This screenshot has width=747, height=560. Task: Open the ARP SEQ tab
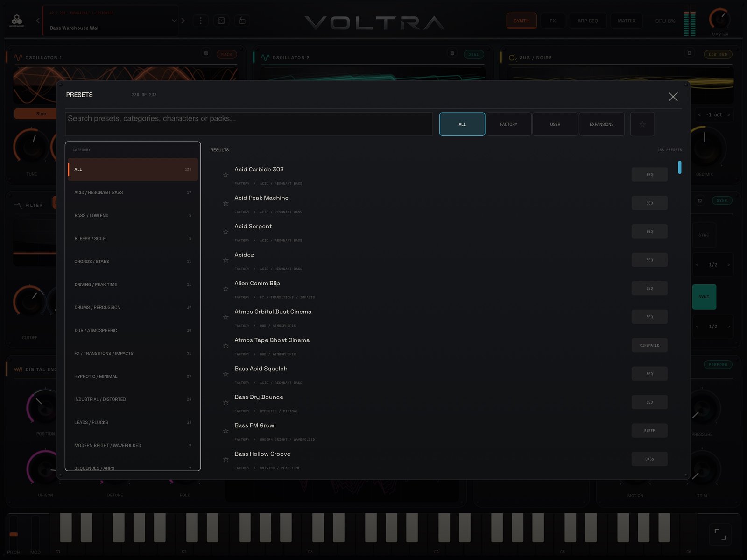(587, 21)
